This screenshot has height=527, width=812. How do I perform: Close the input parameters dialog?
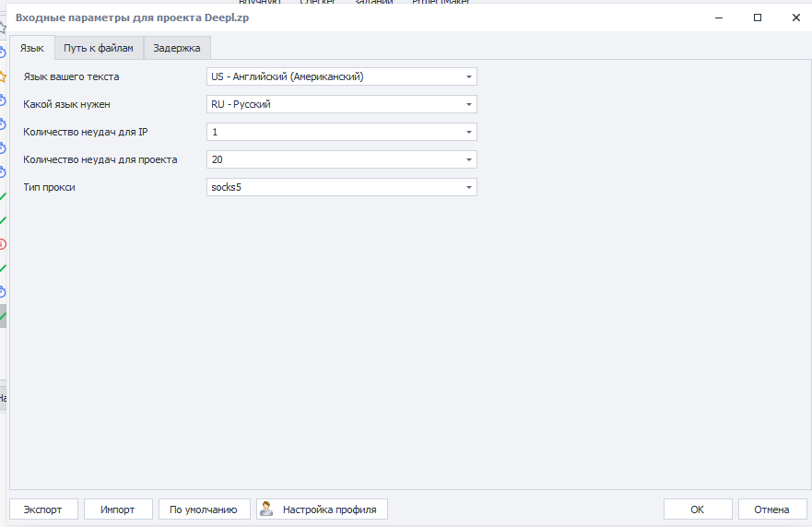[x=796, y=18]
